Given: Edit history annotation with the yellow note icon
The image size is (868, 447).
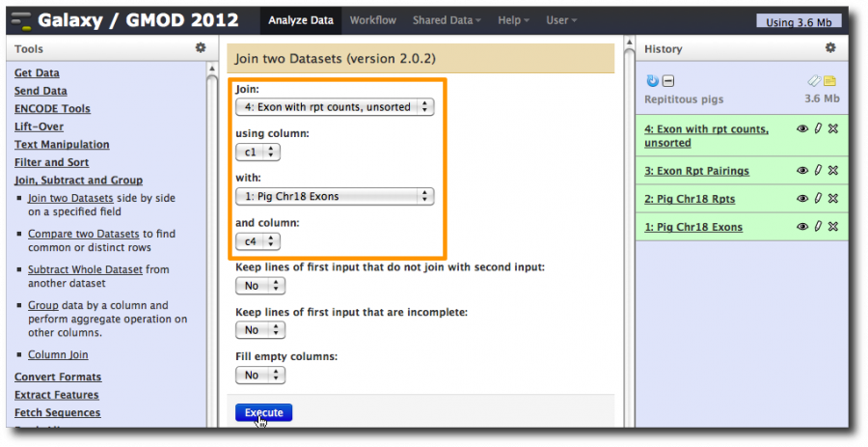Looking at the screenshot, I should 829,81.
